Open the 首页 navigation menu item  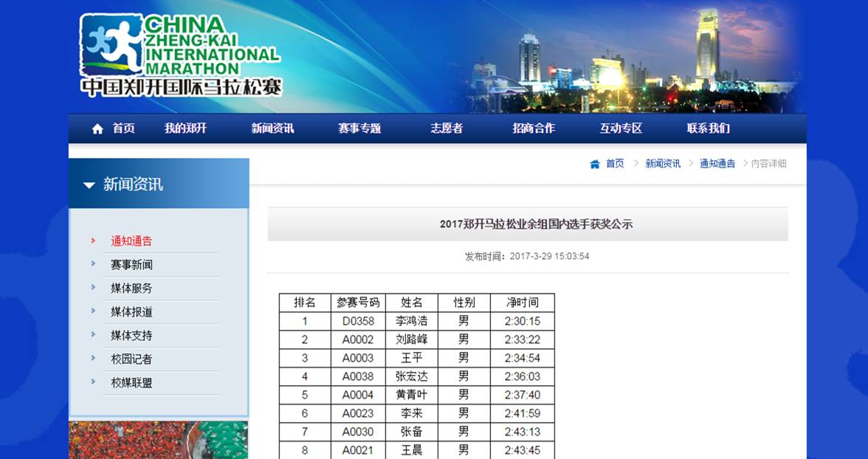click(x=123, y=128)
